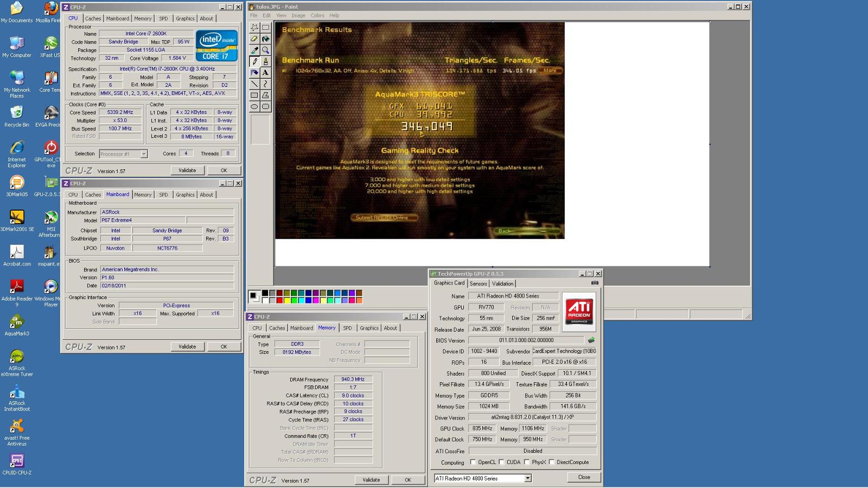Enable the OpenCL checkbox in GPU-Z
The width and height of the screenshot is (868, 488).
tap(473, 462)
